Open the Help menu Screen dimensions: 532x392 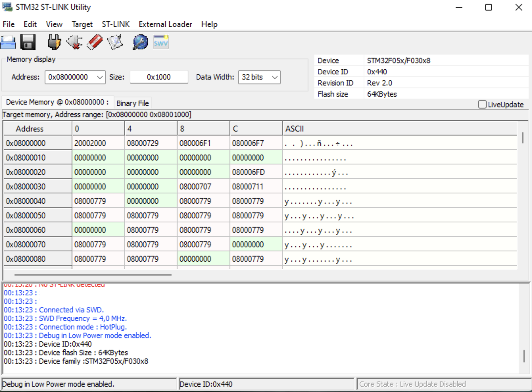point(209,24)
